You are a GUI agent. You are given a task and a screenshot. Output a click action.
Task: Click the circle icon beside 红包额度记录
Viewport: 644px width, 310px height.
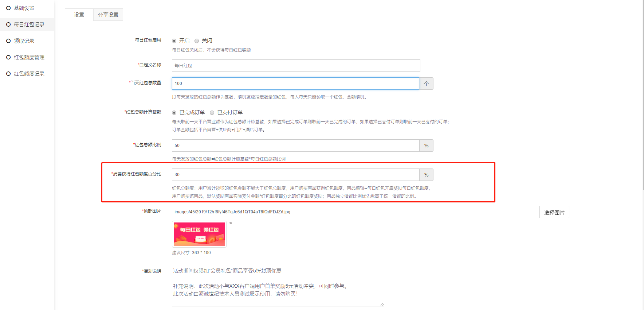coord(8,74)
